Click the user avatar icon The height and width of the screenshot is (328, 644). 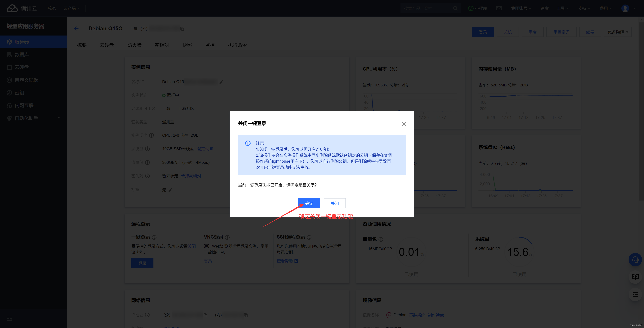[x=625, y=9]
